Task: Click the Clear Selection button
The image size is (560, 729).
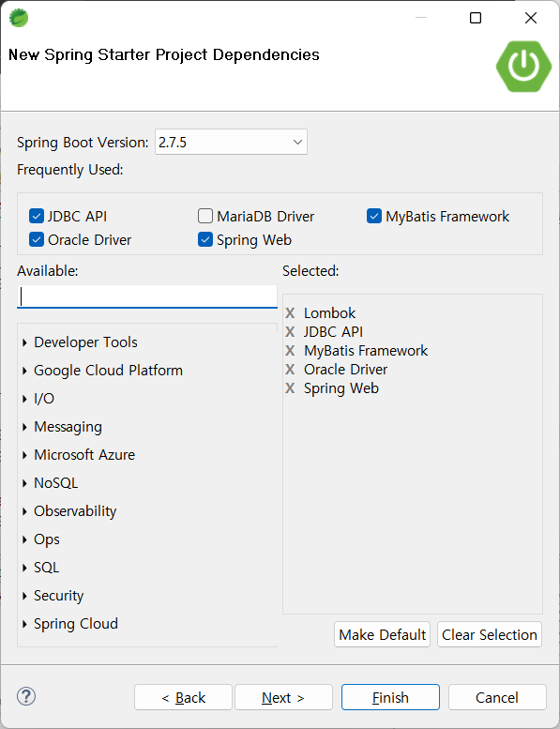Action: tap(490, 634)
